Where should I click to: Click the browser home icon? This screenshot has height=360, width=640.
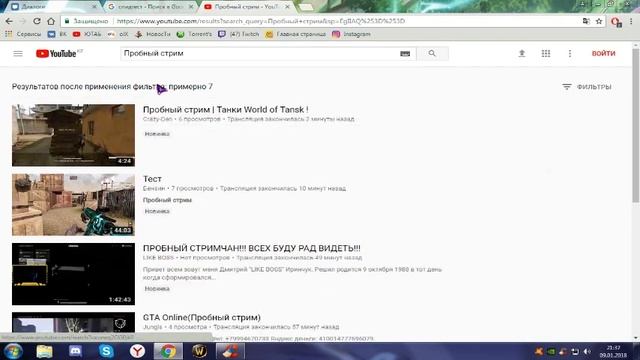pyautogui.click(x=51, y=21)
